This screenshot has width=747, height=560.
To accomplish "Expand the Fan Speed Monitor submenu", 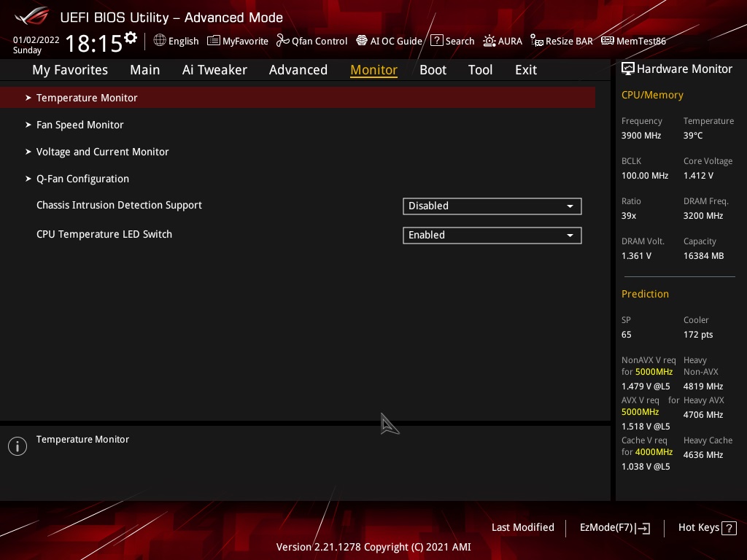I will pyautogui.click(x=80, y=125).
